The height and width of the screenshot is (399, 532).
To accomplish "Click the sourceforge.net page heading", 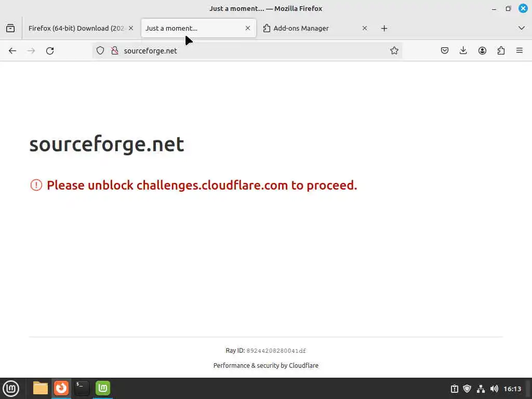I will [107, 144].
